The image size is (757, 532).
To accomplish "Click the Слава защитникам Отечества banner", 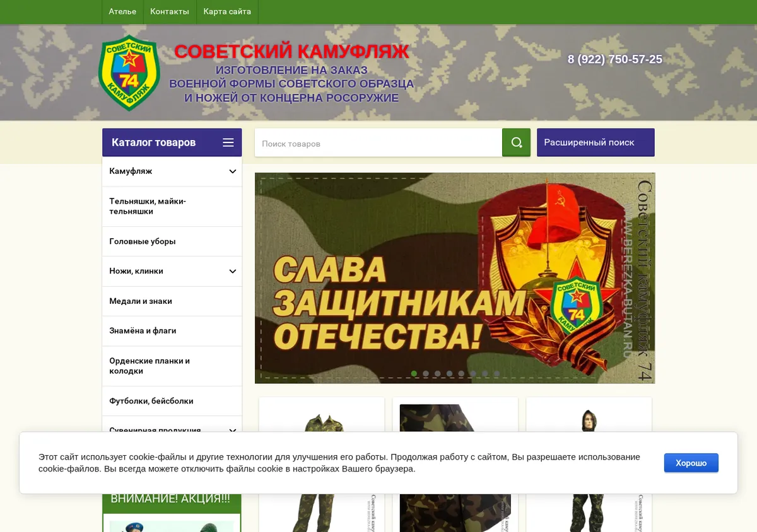I will (x=455, y=278).
